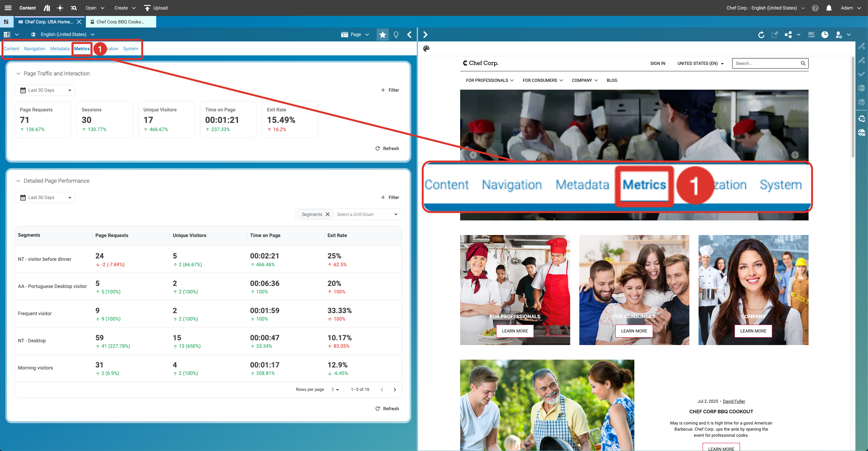The height and width of the screenshot is (451, 868).
Task: Refresh the Detailed Page Performance table
Action: 387,409
